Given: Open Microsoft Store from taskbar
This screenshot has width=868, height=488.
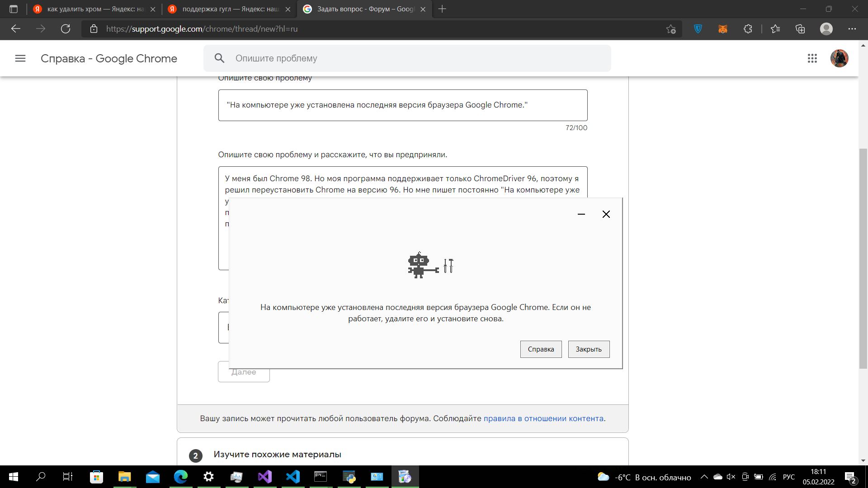Looking at the screenshot, I should click(x=96, y=477).
